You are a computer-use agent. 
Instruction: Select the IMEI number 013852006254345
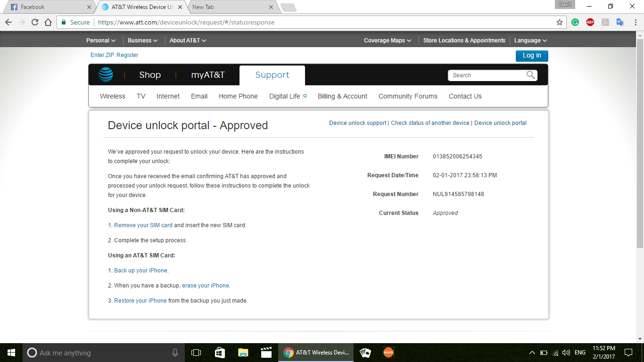(457, 156)
